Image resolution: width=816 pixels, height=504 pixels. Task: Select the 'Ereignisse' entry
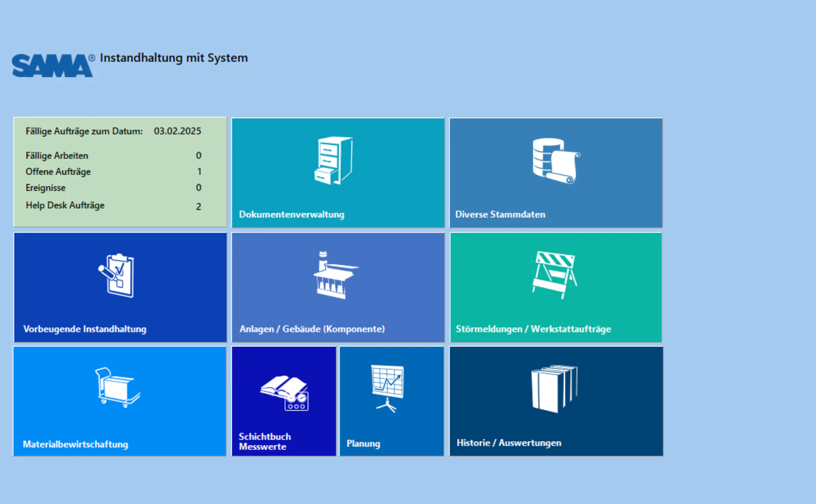[x=45, y=188]
